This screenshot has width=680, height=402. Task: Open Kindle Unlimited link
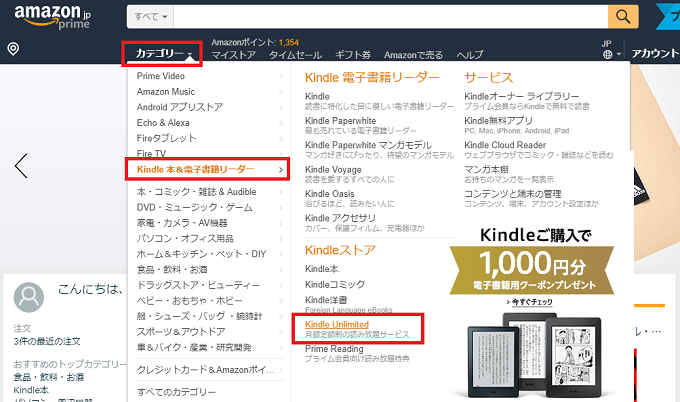[337, 324]
